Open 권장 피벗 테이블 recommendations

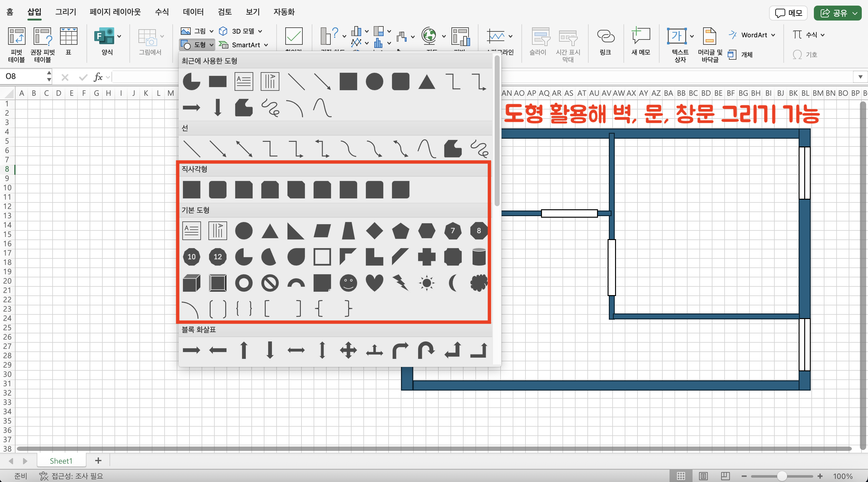[x=42, y=44]
